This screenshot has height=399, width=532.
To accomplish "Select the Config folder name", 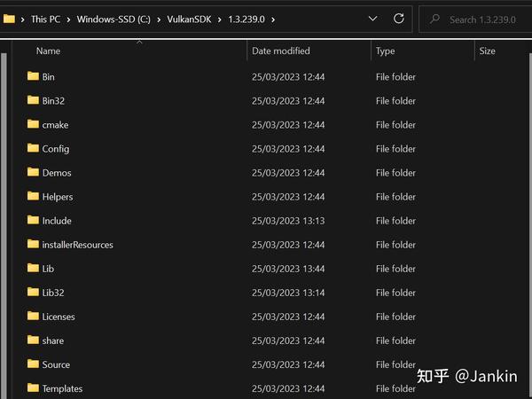I will pyautogui.click(x=56, y=149).
